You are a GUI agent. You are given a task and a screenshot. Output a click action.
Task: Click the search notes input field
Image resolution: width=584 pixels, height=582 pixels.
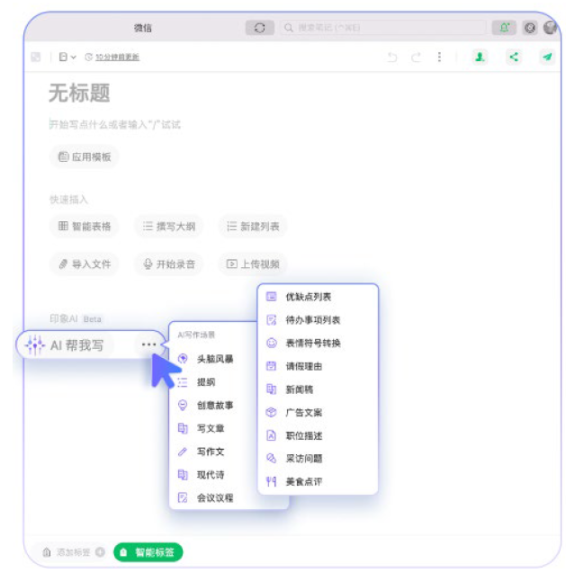383,28
